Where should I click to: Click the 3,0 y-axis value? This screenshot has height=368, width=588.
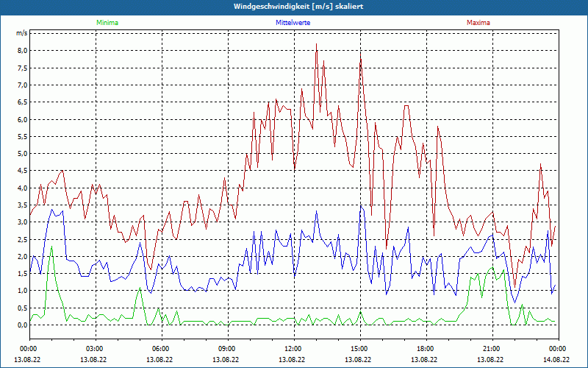click(23, 222)
